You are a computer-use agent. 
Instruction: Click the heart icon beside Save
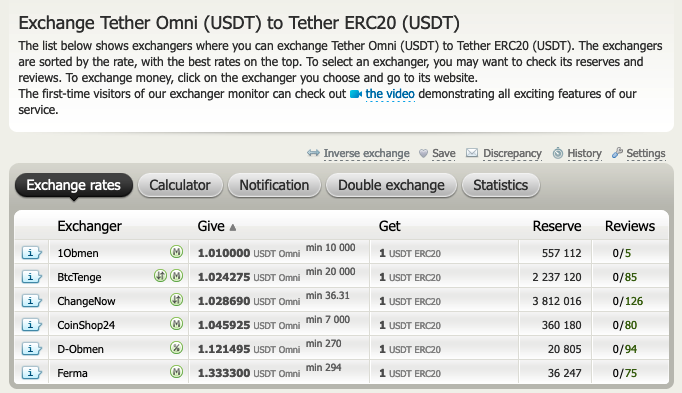coord(423,153)
